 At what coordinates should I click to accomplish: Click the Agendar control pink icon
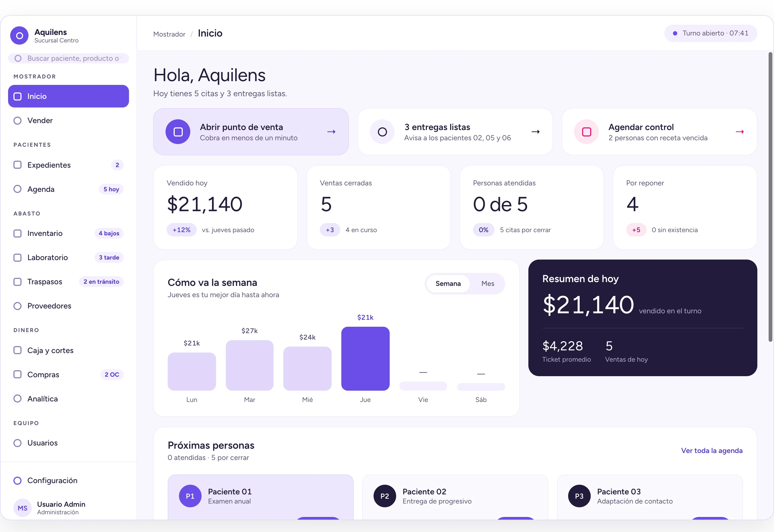pos(586,132)
